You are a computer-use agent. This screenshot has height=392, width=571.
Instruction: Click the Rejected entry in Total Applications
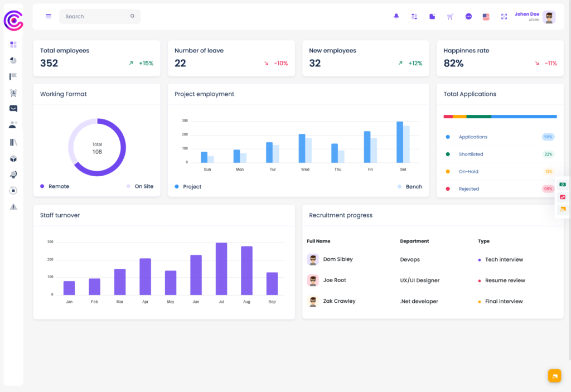pos(470,188)
